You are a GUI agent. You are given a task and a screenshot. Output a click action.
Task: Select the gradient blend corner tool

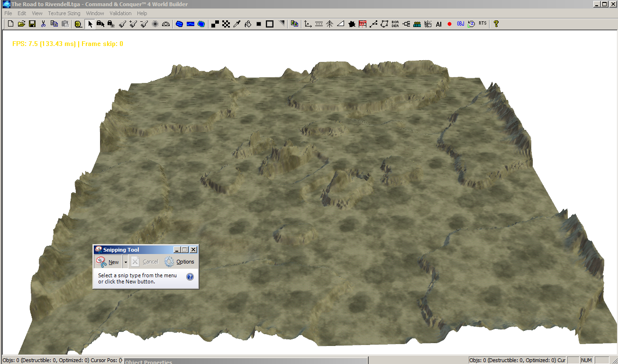coord(282,24)
